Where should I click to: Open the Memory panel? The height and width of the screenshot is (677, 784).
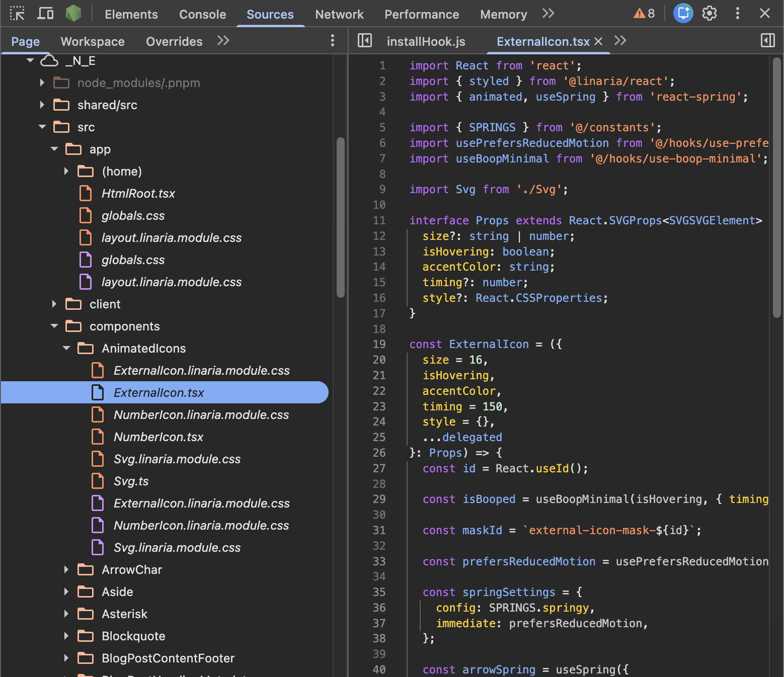tap(504, 15)
